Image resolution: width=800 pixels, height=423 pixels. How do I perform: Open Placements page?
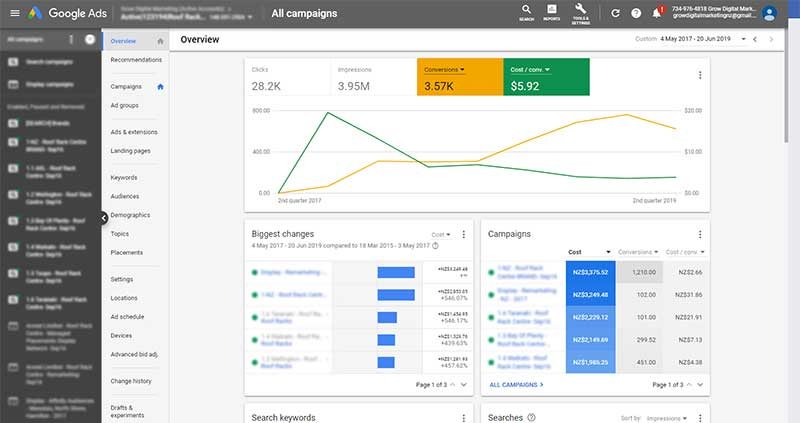coord(127,253)
